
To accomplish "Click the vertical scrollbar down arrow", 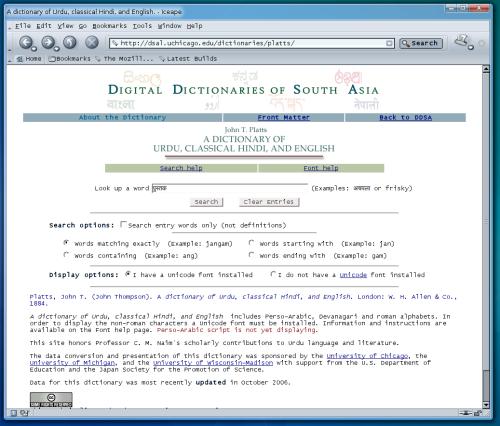I will point(486,404).
